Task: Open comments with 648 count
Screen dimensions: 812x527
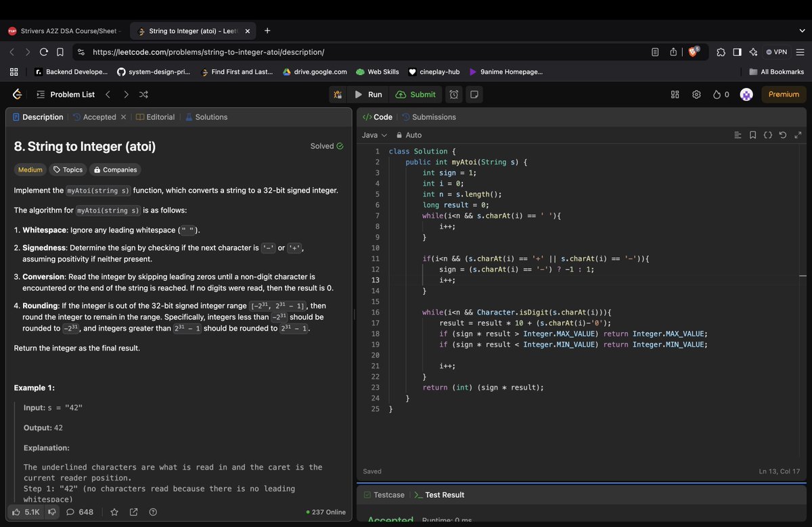Action: [79, 512]
